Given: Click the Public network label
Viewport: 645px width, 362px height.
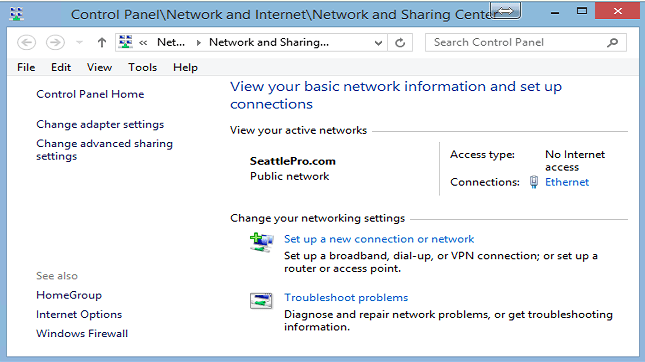Looking at the screenshot, I should (289, 176).
